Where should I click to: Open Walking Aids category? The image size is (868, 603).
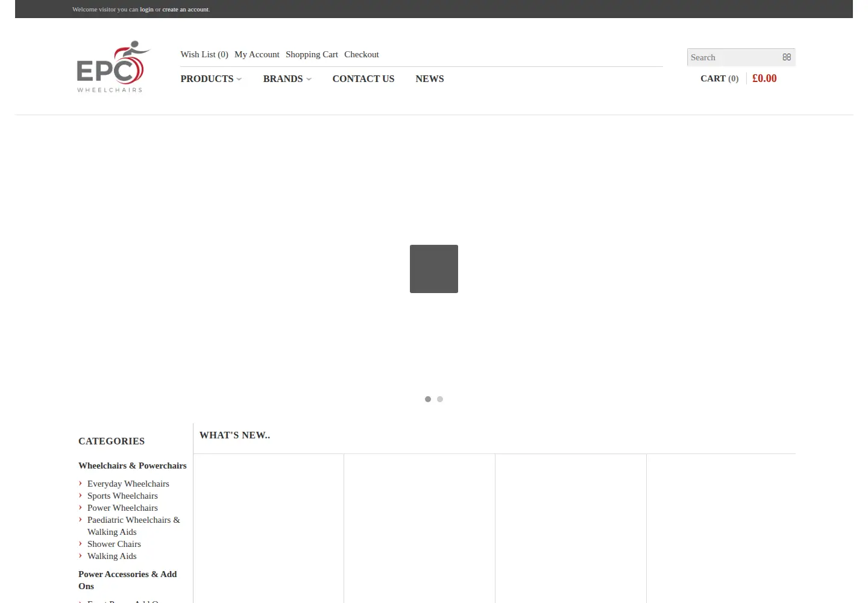[112, 556]
